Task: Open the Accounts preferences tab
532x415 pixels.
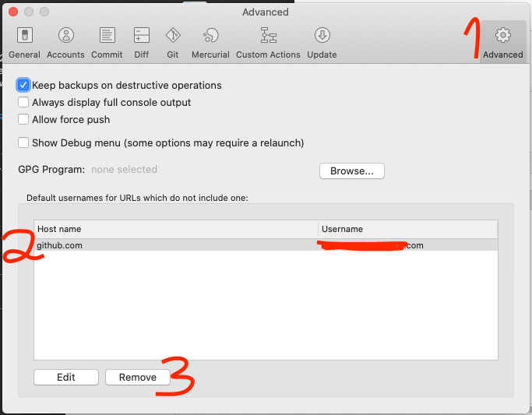Action: click(66, 43)
